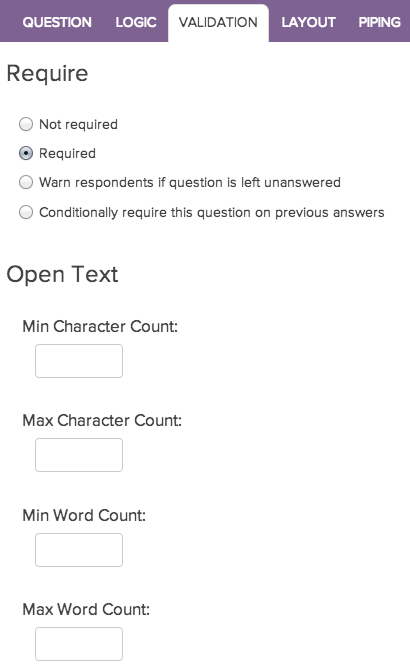
Task: Go to the Layout tab
Action: pos(308,22)
